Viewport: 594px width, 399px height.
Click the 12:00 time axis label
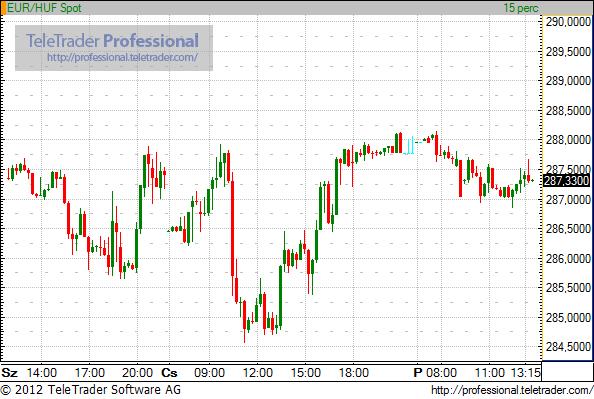tap(258, 373)
